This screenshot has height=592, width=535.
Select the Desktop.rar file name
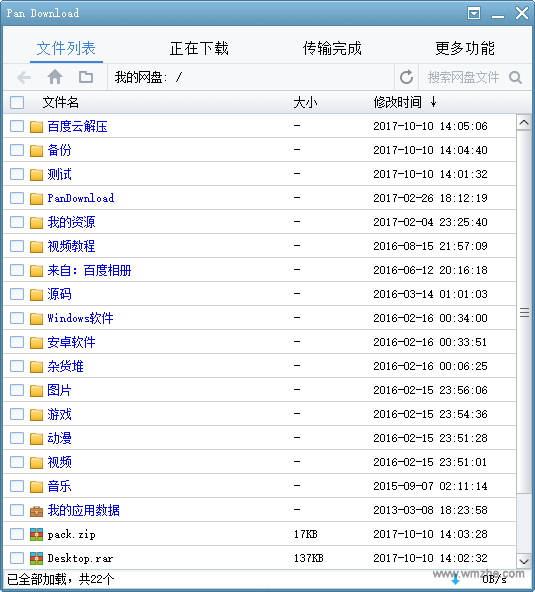(x=80, y=558)
